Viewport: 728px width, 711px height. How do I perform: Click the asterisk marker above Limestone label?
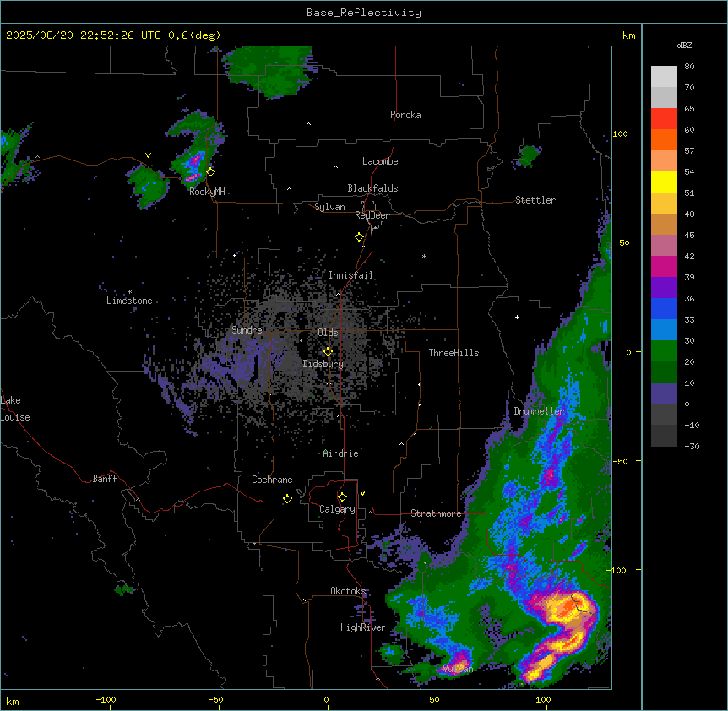coord(129,292)
